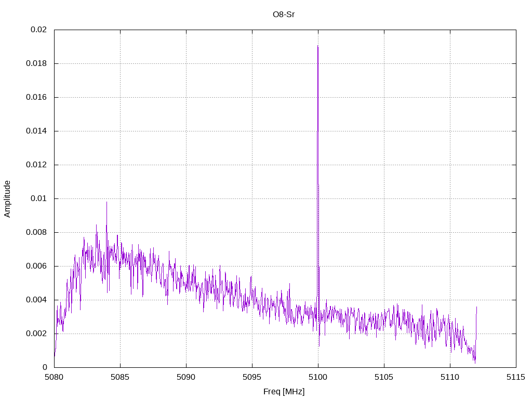The height and width of the screenshot is (399, 532).
Task: Click the 5100 x-axis tick label
Action: point(318,377)
